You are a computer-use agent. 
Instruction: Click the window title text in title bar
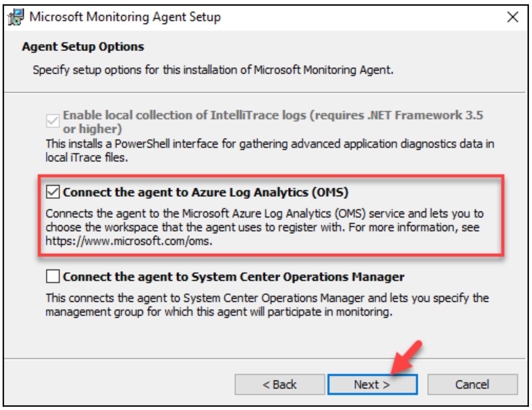pos(125,18)
